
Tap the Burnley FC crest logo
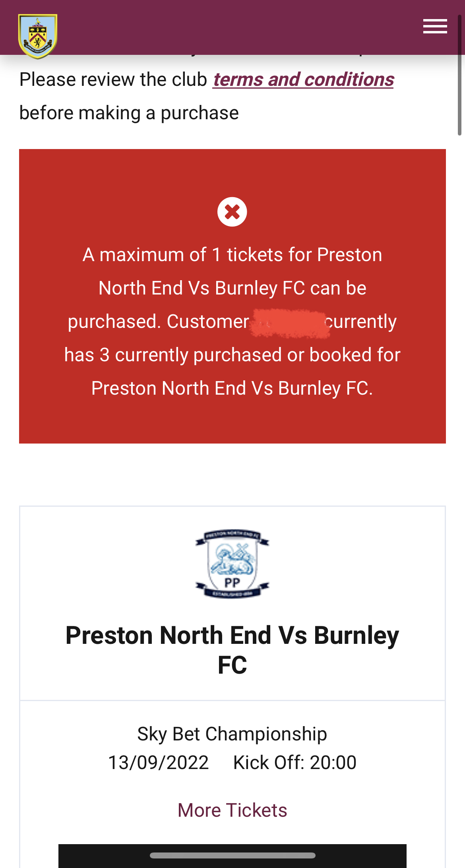click(x=38, y=36)
